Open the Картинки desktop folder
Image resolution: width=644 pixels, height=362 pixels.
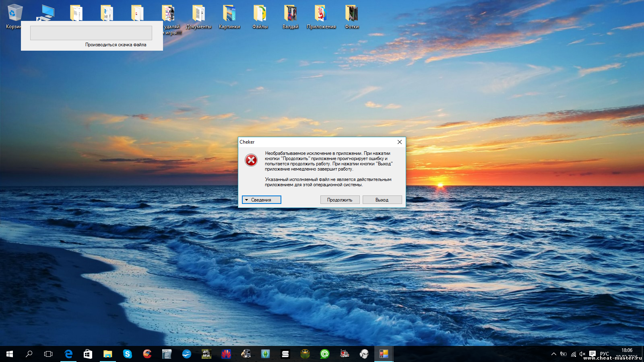click(x=229, y=17)
